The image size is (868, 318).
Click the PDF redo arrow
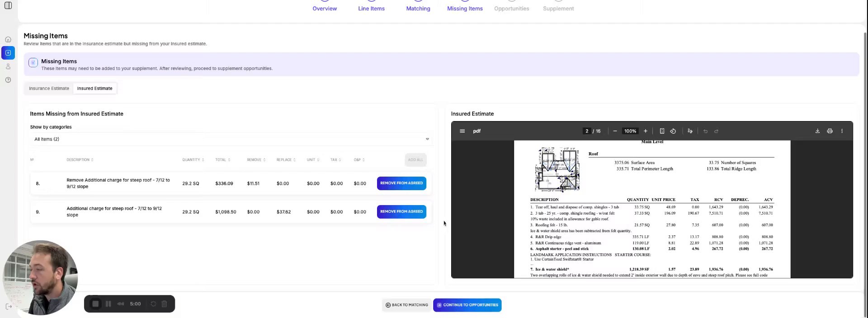point(717,131)
